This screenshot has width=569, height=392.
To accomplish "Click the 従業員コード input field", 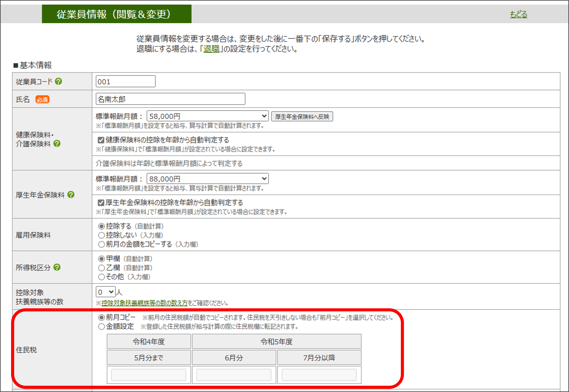I will pos(125,81).
